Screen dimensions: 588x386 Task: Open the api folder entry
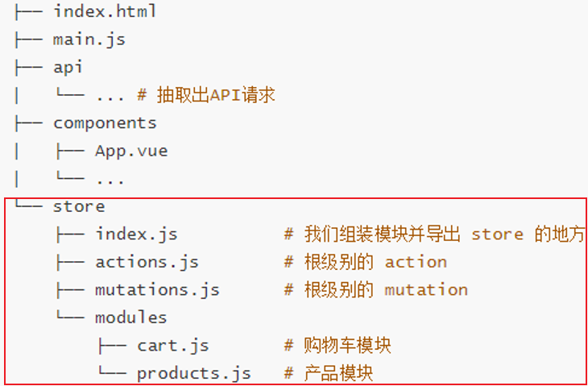pos(68,67)
